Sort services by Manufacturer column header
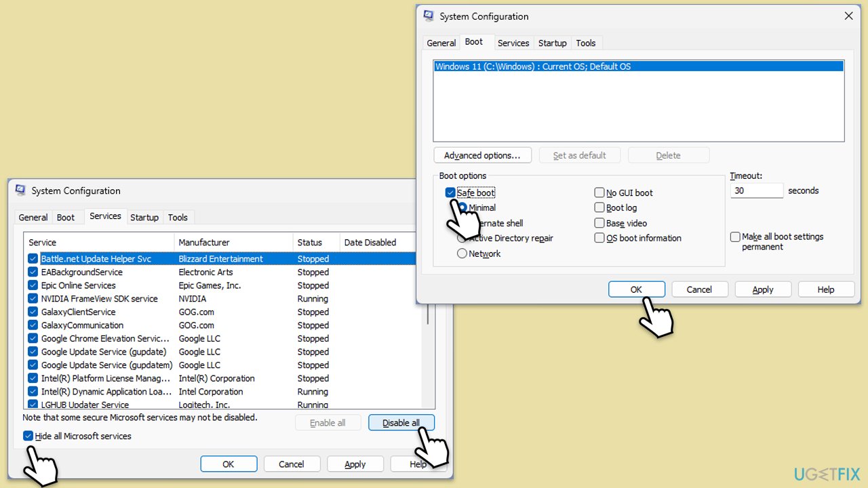Screen dimensions: 868x488 pyautogui.click(x=203, y=242)
